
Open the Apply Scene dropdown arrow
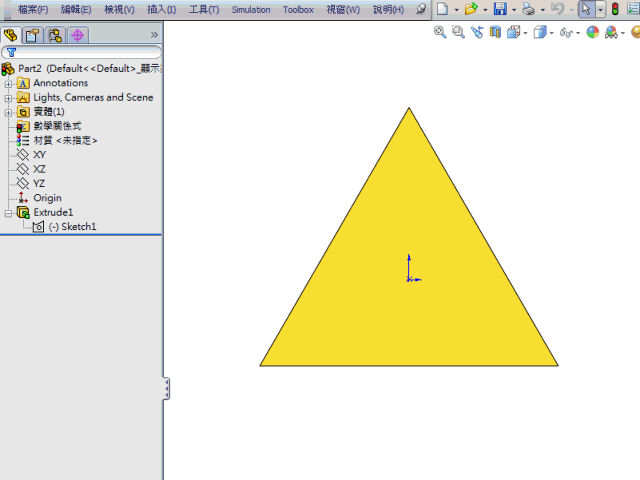pos(623,33)
